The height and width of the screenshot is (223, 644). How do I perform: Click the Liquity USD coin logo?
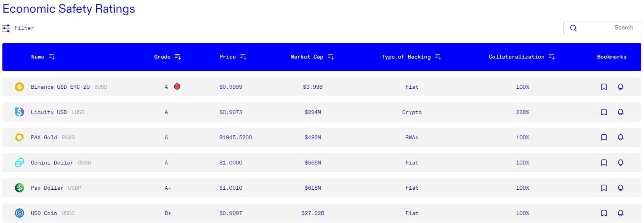point(19,112)
